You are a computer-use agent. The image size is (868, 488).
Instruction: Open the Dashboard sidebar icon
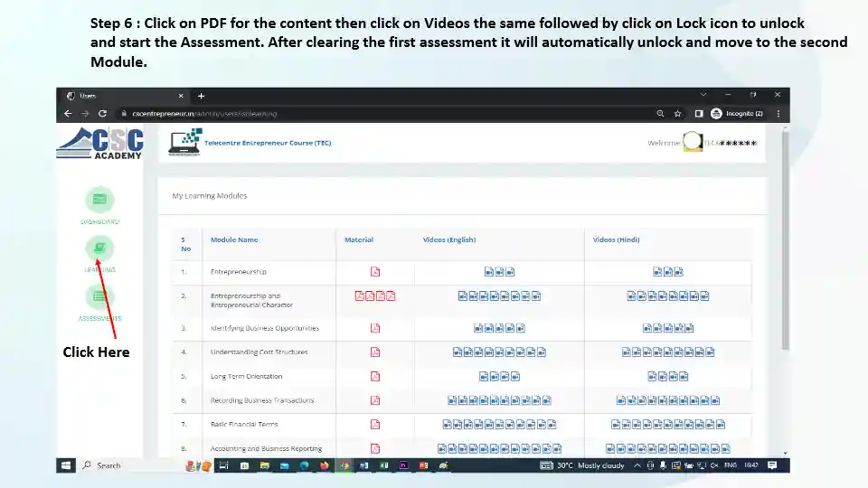pos(99,200)
